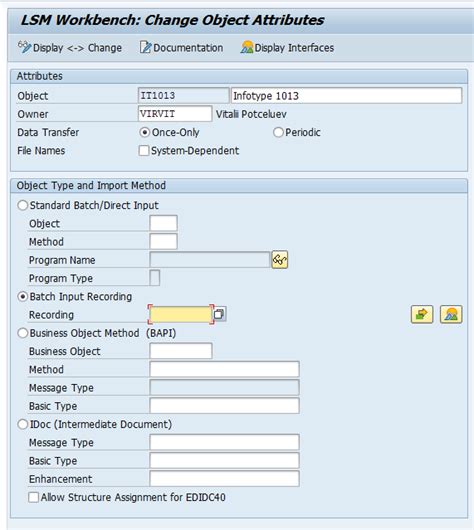Click the green arrow recording overview icon
The height and width of the screenshot is (530, 474).
pyautogui.click(x=422, y=314)
